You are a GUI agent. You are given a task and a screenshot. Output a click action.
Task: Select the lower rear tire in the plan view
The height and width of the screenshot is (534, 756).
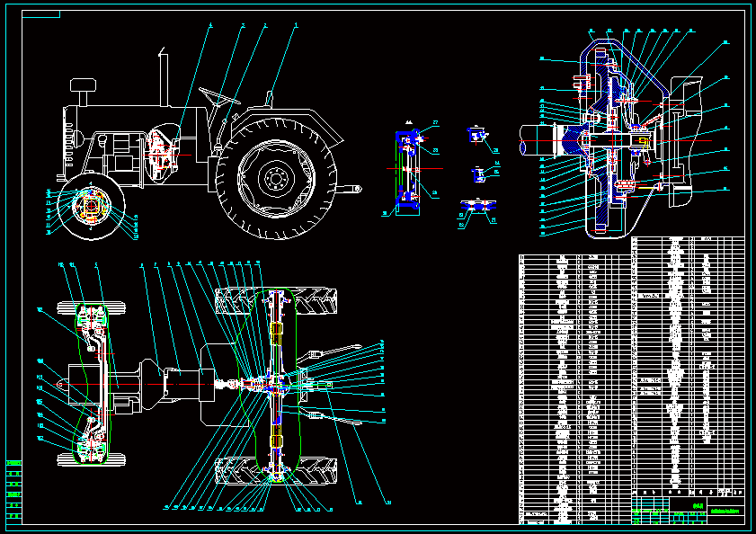pyautogui.click(x=275, y=471)
